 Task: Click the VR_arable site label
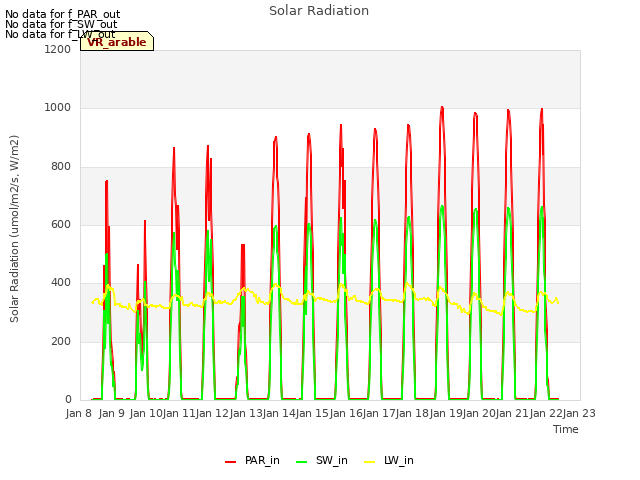click(x=117, y=42)
